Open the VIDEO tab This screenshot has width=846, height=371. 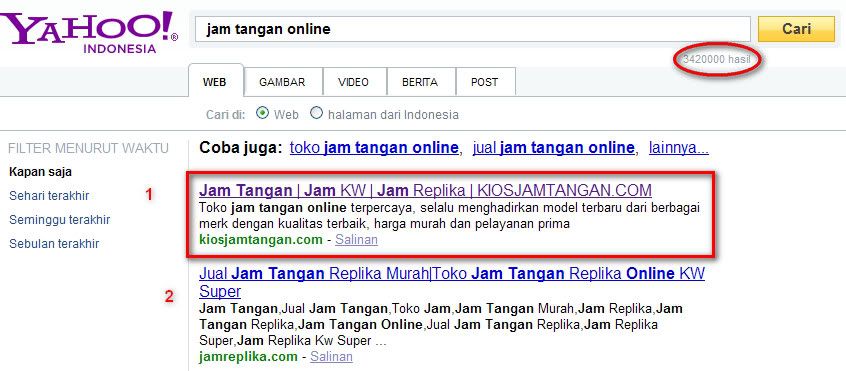click(x=353, y=83)
